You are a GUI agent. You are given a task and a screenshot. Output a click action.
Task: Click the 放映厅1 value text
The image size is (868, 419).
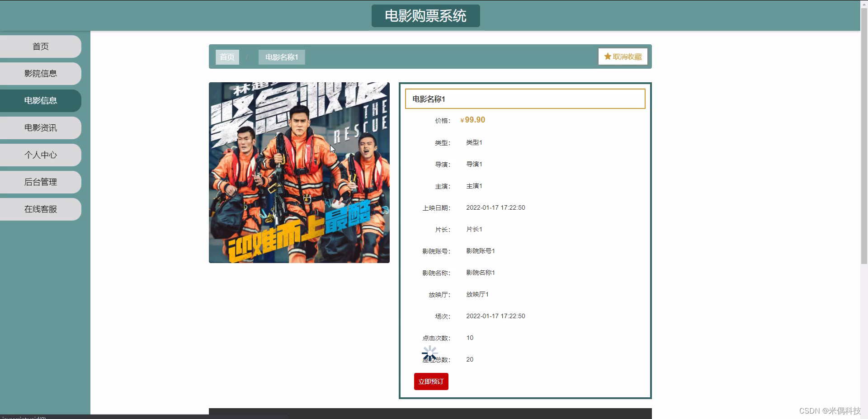tap(477, 294)
